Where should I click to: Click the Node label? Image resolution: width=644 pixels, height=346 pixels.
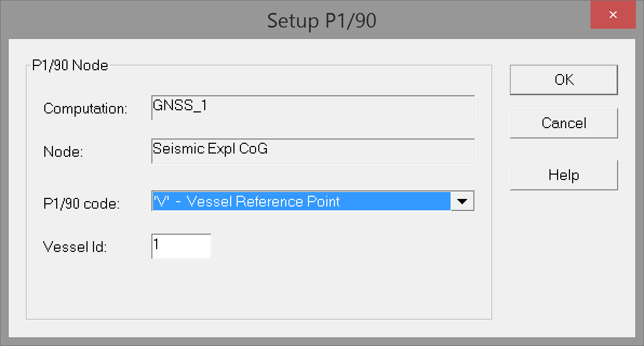point(63,152)
